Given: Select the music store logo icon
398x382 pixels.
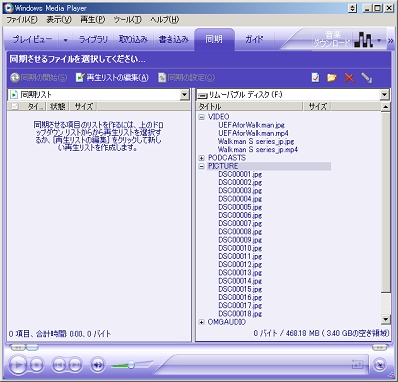Looking at the screenshot, I should click(363, 40).
